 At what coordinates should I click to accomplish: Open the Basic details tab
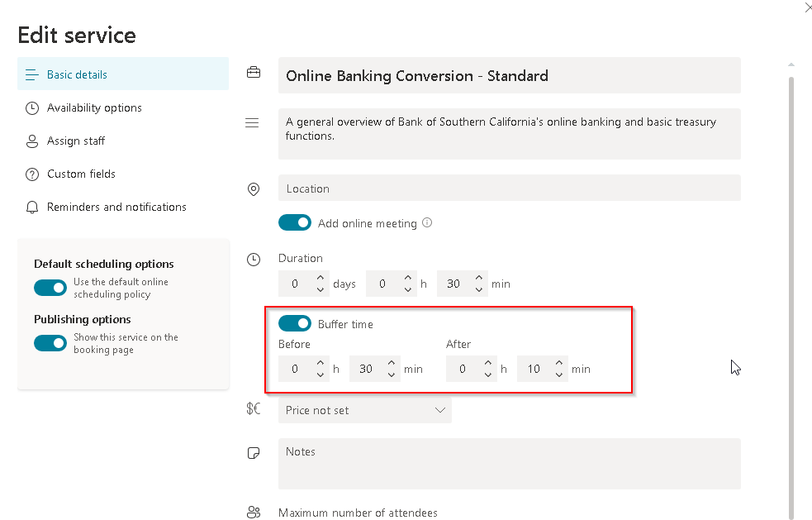(123, 74)
